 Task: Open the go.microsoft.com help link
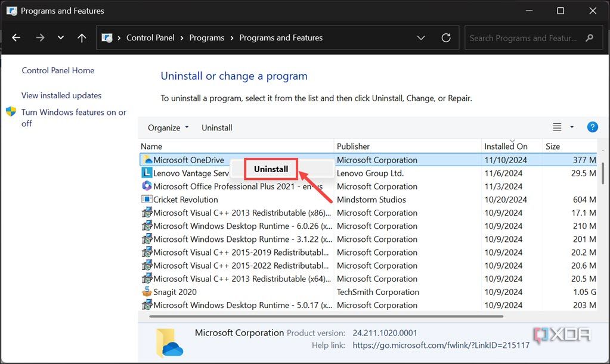(441, 345)
